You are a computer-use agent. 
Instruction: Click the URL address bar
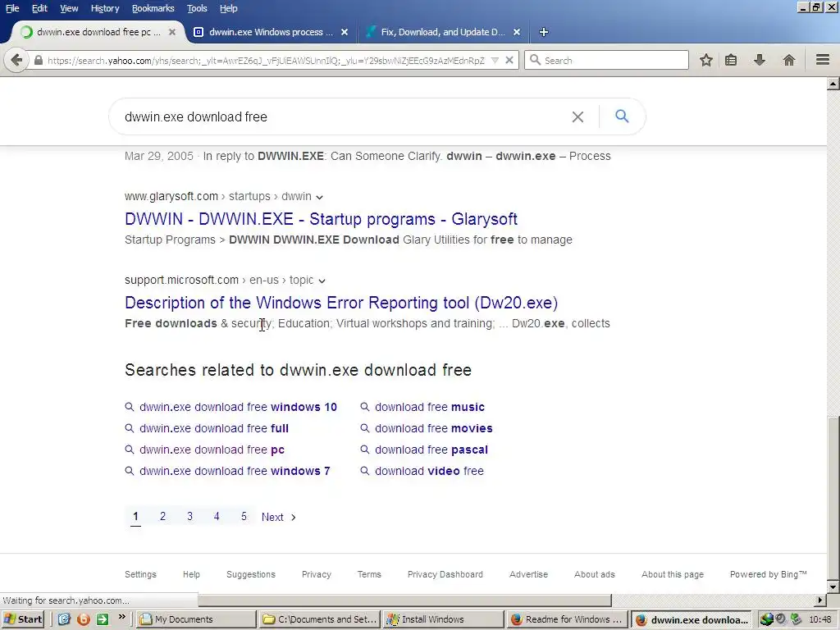pos(265,61)
